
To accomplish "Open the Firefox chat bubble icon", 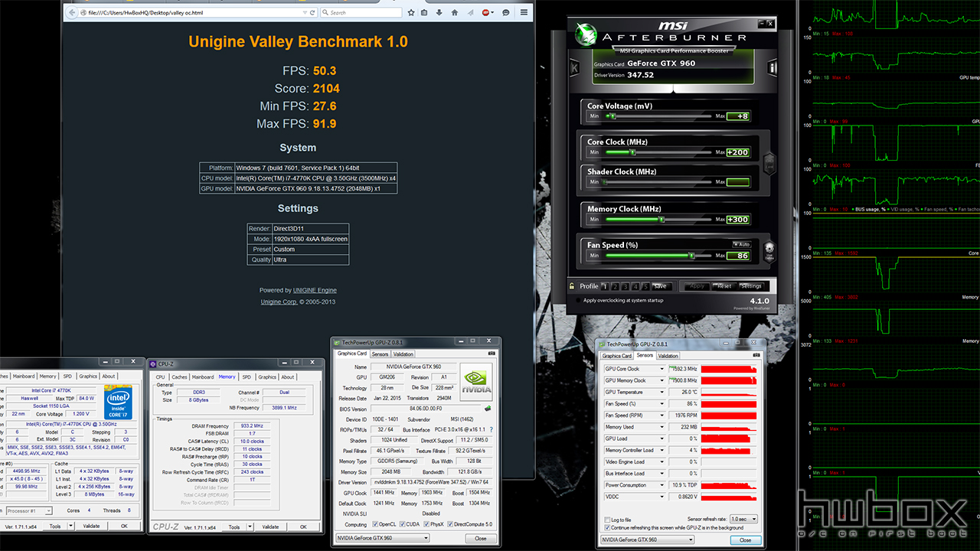I will (x=505, y=13).
